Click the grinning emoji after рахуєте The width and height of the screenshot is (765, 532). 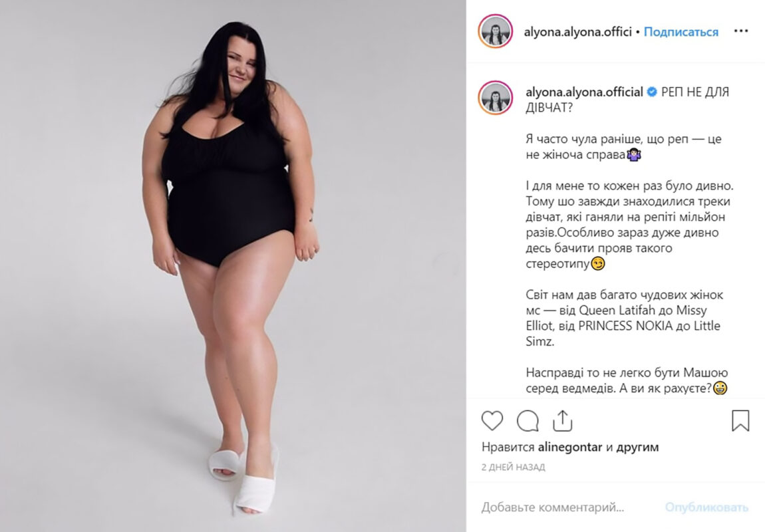click(x=720, y=388)
